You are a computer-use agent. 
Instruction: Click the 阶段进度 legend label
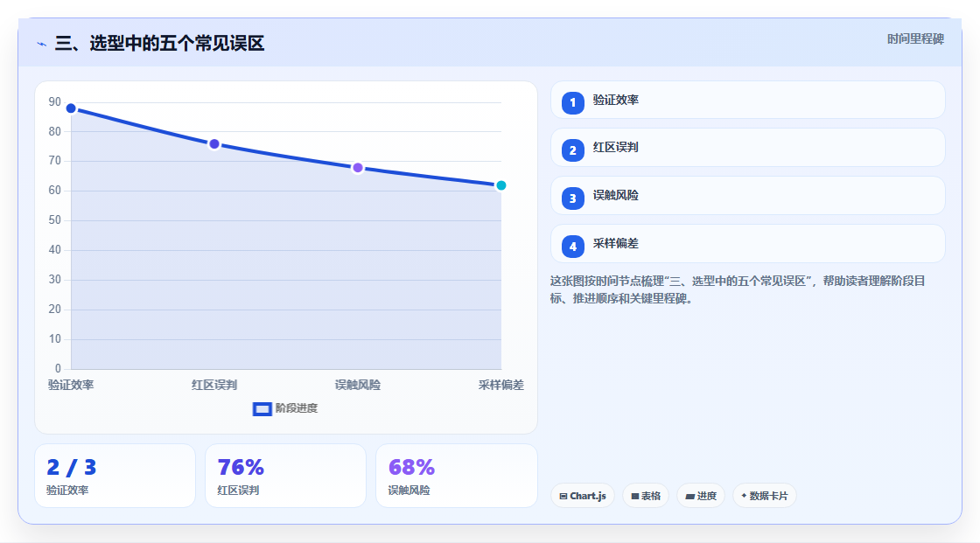(297, 408)
